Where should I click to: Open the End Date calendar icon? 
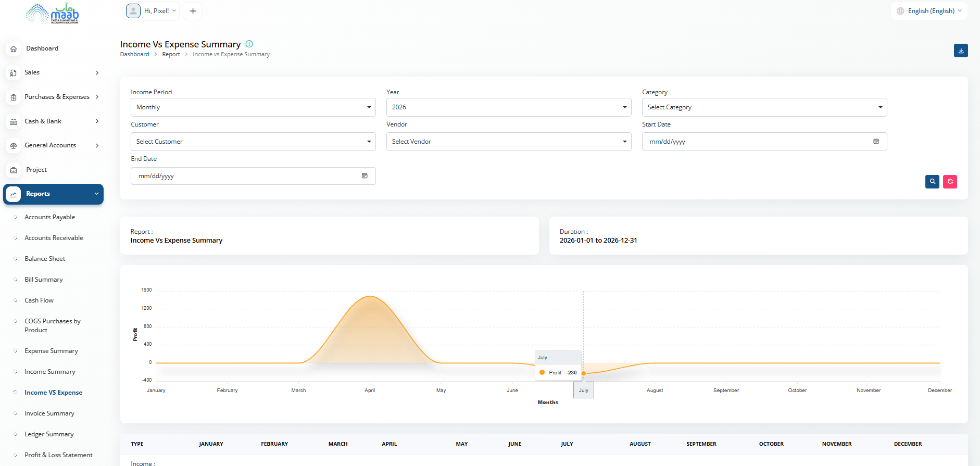(x=365, y=176)
